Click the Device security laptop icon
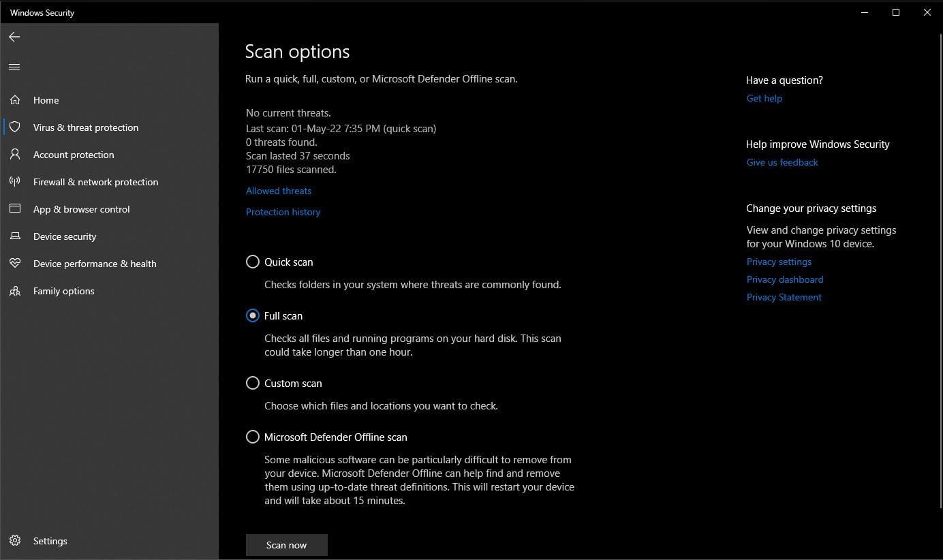The width and height of the screenshot is (943, 560). [15, 236]
